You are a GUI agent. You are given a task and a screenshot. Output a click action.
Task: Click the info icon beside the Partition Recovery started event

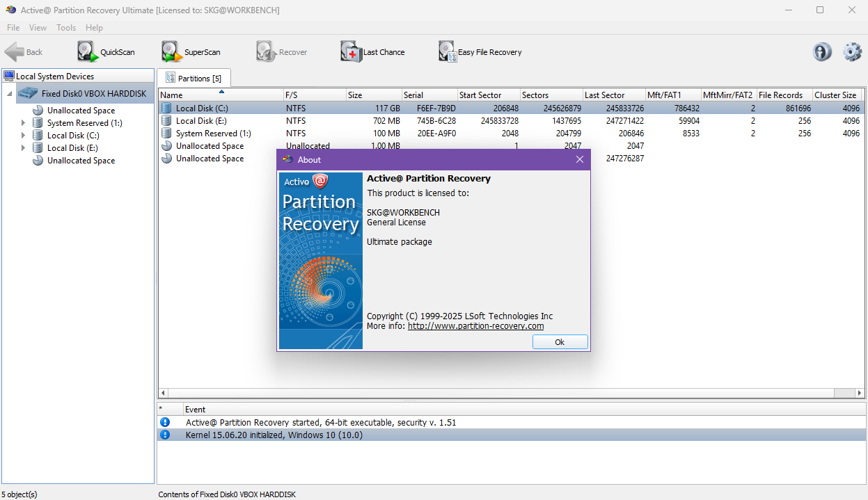pyautogui.click(x=165, y=422)
